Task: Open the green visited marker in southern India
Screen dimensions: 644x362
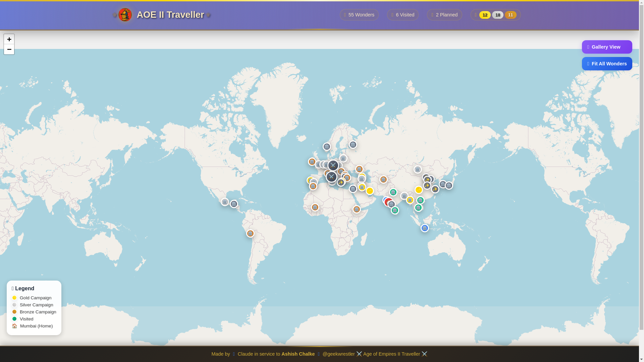Action: [x=395, y=210]
